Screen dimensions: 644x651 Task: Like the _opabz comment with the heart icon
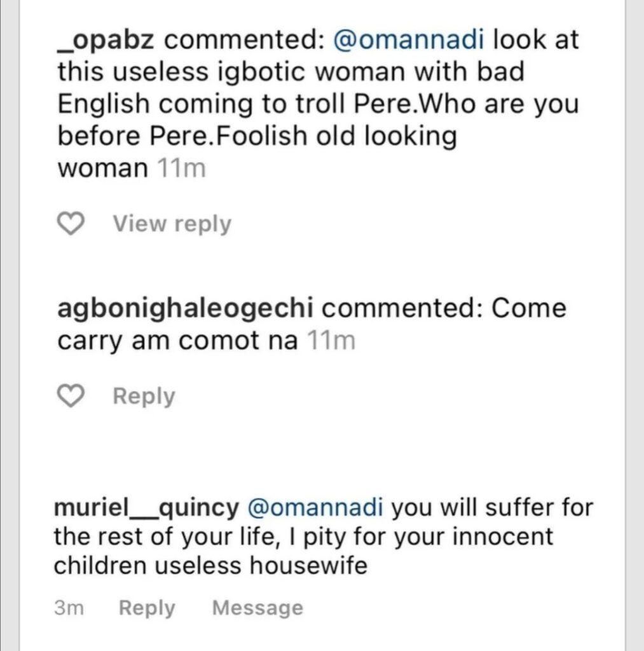(71, 224)
